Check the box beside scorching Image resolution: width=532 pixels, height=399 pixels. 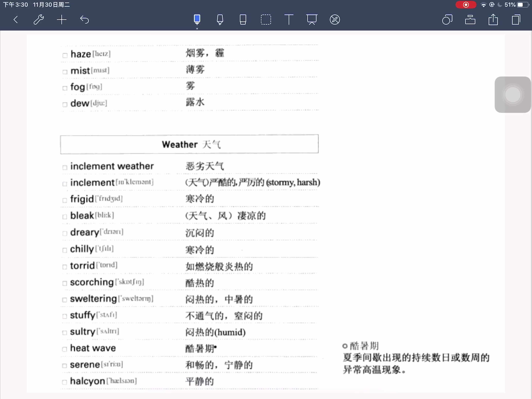point(65,284)
